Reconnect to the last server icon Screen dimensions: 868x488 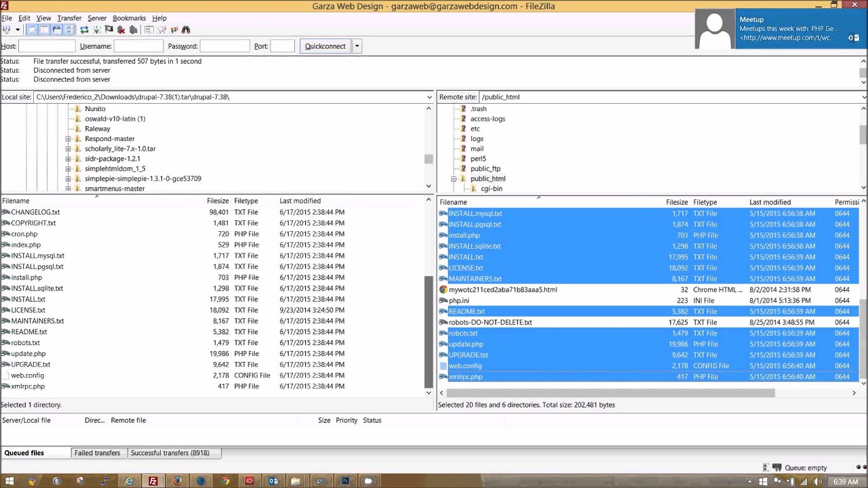pos(134,30)
